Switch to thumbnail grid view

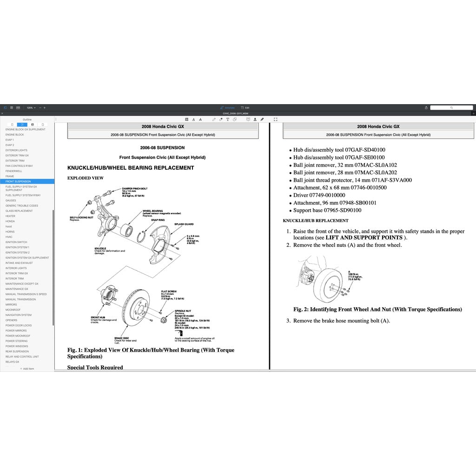click(12, 107)
